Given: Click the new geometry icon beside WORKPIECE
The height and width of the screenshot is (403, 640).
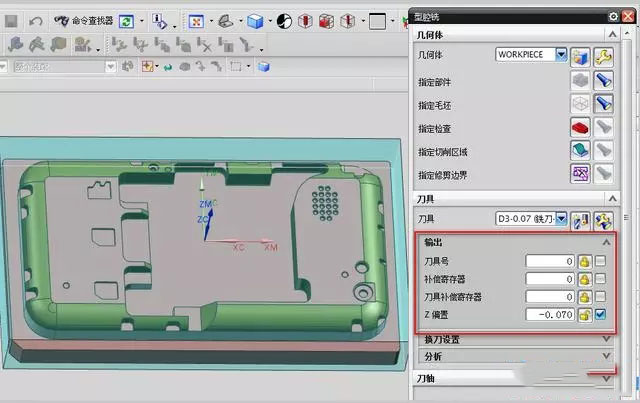Looking at the screenshot, I should coord(580,55).
